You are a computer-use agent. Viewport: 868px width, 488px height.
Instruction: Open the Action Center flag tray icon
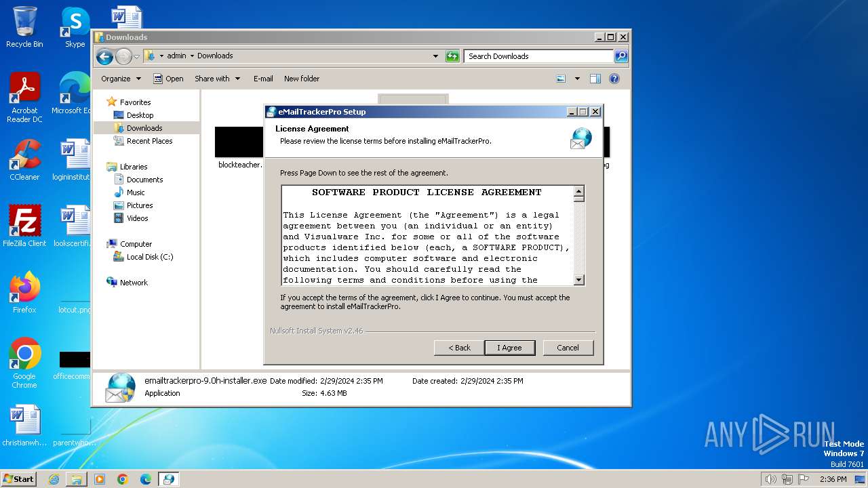[x=804, y=479]
